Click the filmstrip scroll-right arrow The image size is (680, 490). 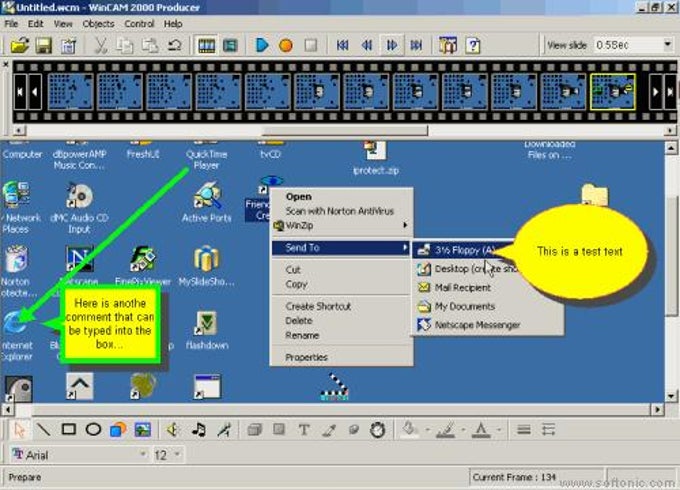click(656, 91)
